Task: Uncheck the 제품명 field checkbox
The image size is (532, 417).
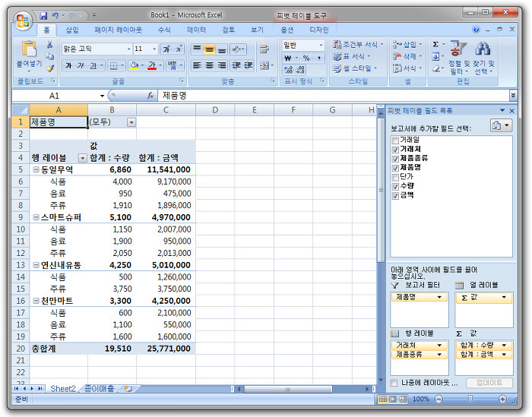Action: pyautogui.click(x=395, y=168)
